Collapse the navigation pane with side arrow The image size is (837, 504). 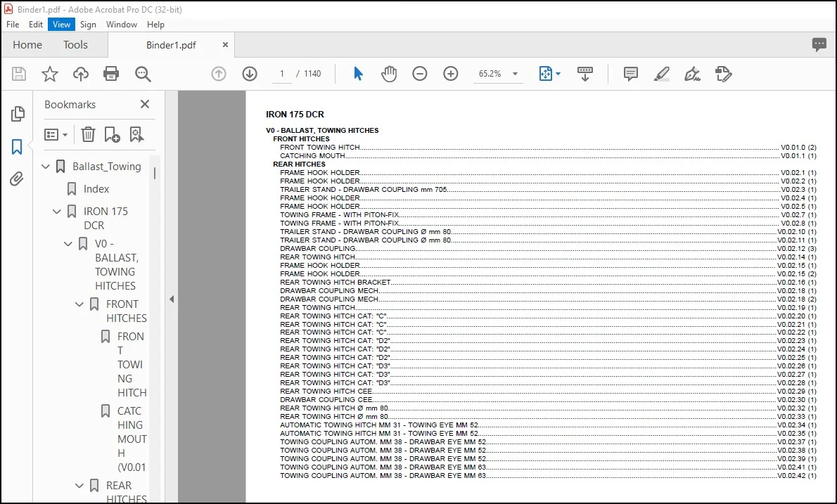coord(172,299)
